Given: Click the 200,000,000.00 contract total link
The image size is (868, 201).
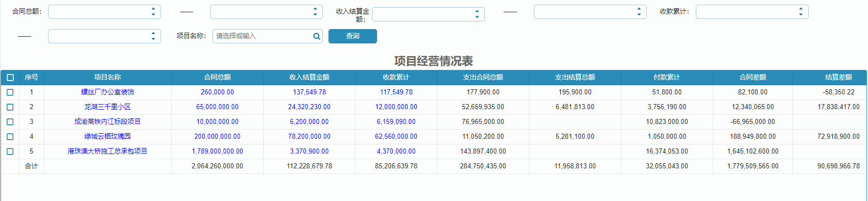Looking at the screenshot, I should point(217,137).
